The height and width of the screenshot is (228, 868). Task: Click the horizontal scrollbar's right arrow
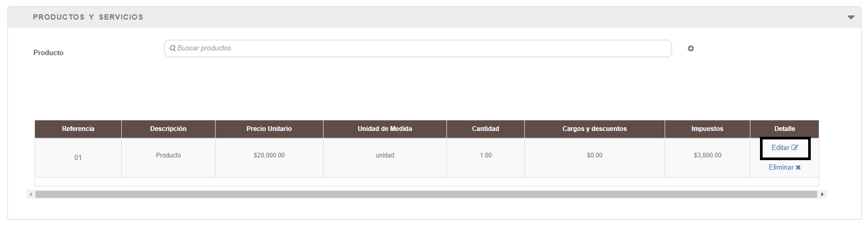tap(822, 195)
